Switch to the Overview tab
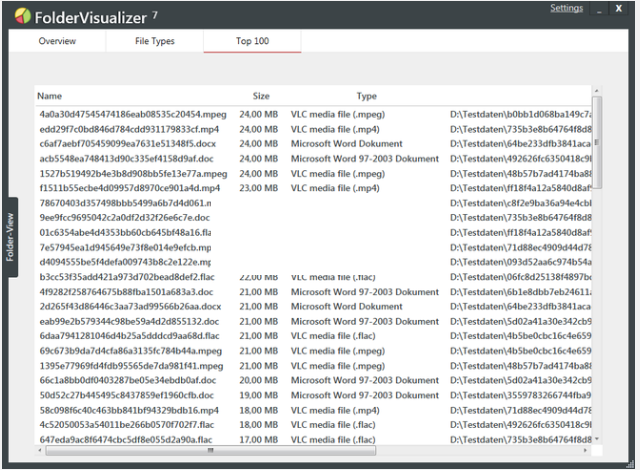The height and width of the screenshot is (470, 640). [57, 41]
